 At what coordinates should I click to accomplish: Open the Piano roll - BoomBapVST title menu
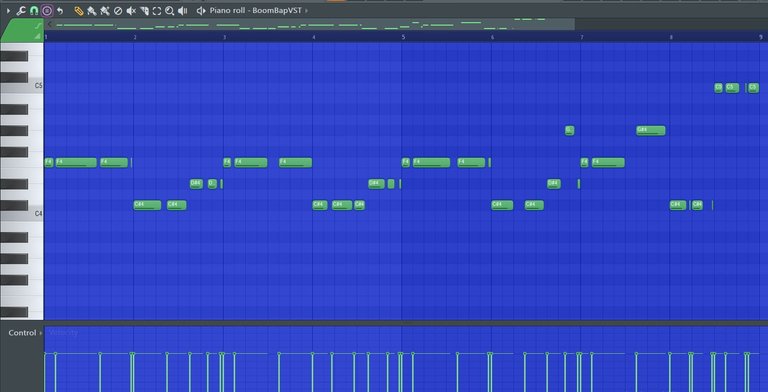255,11
